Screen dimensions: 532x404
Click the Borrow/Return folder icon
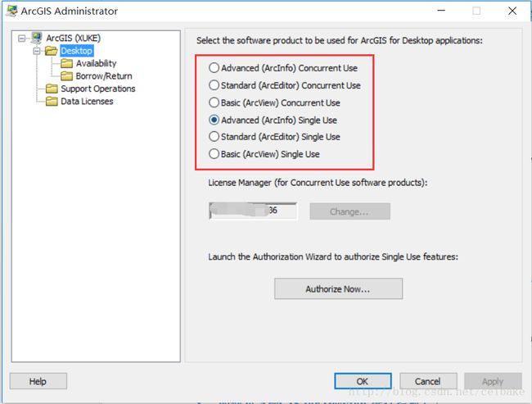[66, 75]
